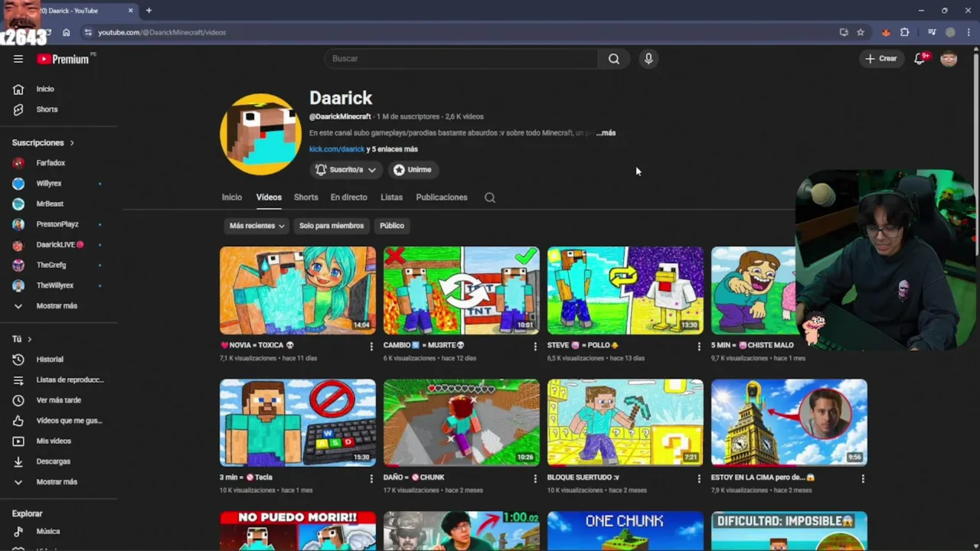Filter by Público chip

[392, 226]
